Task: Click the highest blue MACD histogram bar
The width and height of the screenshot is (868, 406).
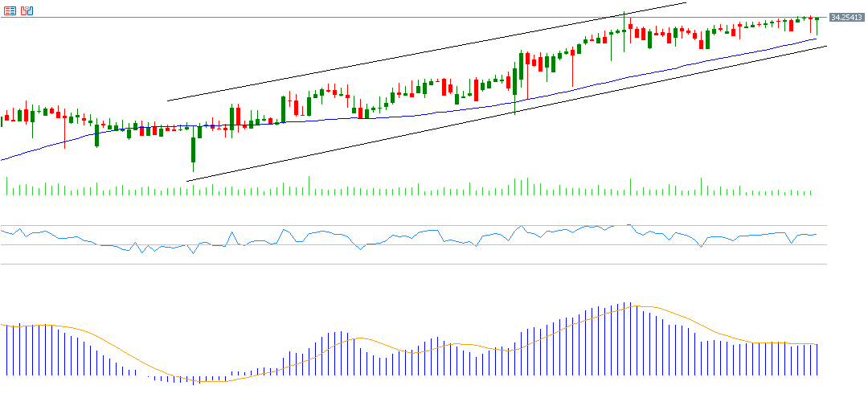Action: [x=631, y=338]
